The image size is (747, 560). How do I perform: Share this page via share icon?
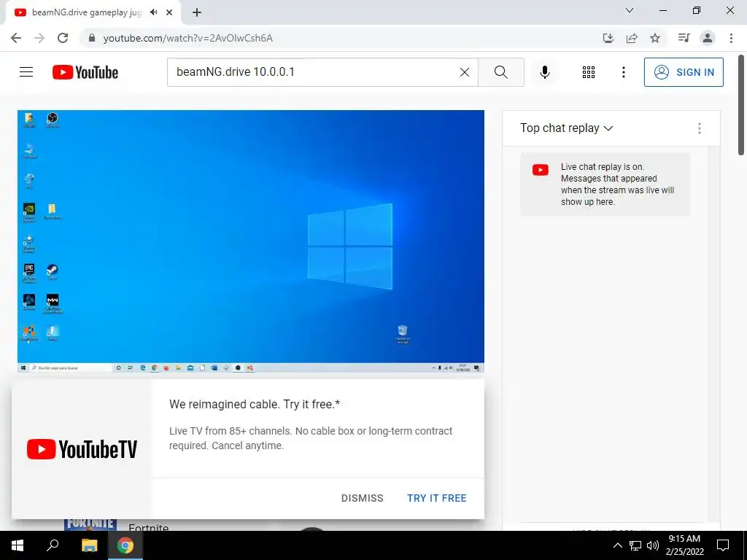point(632,38)
